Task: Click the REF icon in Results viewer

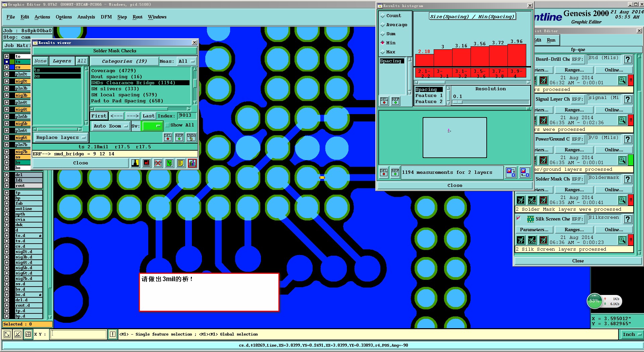Action: tap(179, 137)
